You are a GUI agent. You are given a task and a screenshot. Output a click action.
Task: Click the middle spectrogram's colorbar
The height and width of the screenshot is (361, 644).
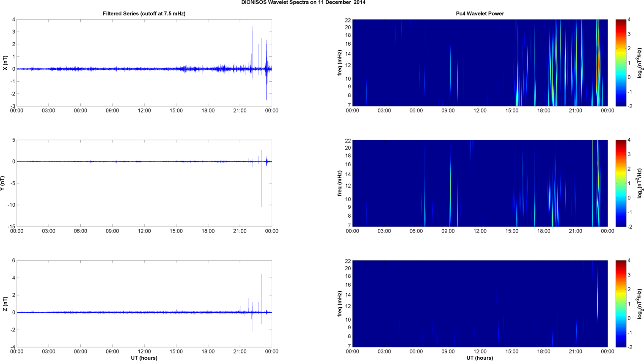click(x=621, y=183)
